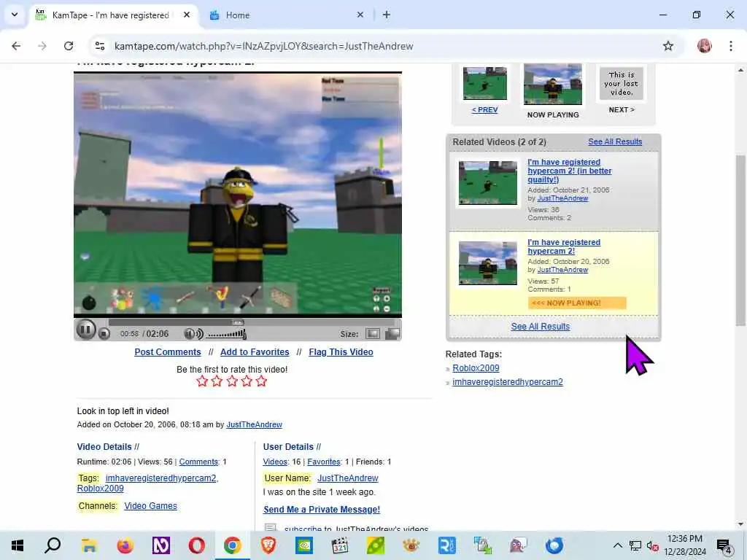Viewport: 747px width, 560px height.
Task: Open the 'in better quailty' video title link
Action: point(569,171)
